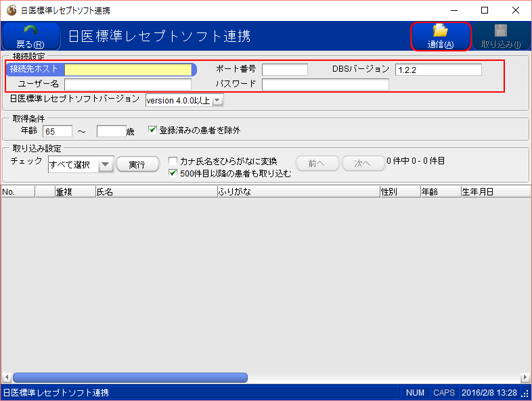Click the horizontal scrollbar thumb
This screenshot has width=532, height=401.
[x=130, y=377]
